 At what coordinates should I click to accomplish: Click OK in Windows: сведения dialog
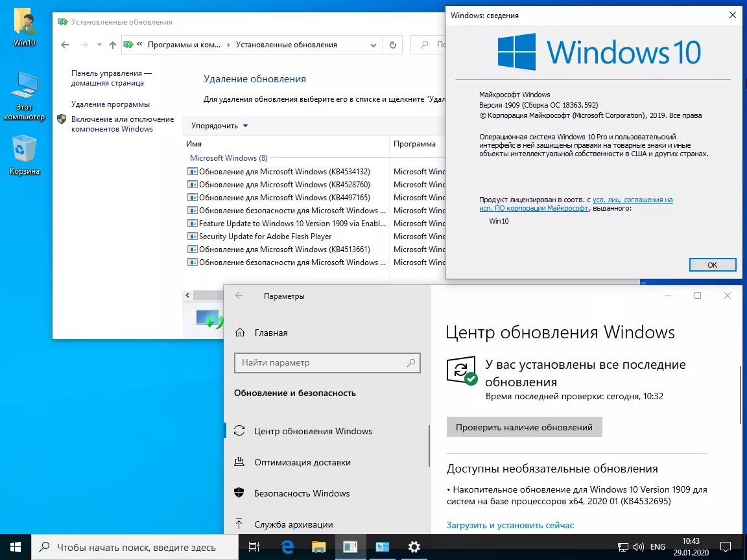click(712, 264)
